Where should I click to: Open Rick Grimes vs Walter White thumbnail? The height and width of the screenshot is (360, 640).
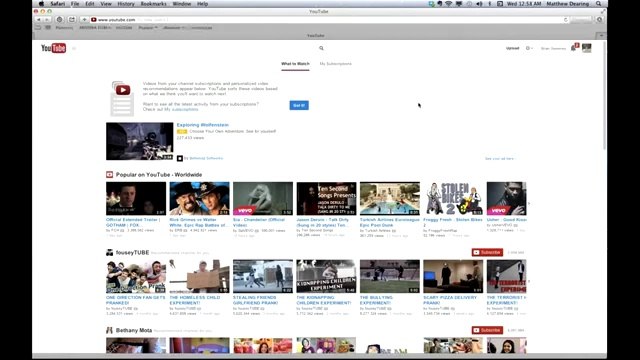click(200, 198)
